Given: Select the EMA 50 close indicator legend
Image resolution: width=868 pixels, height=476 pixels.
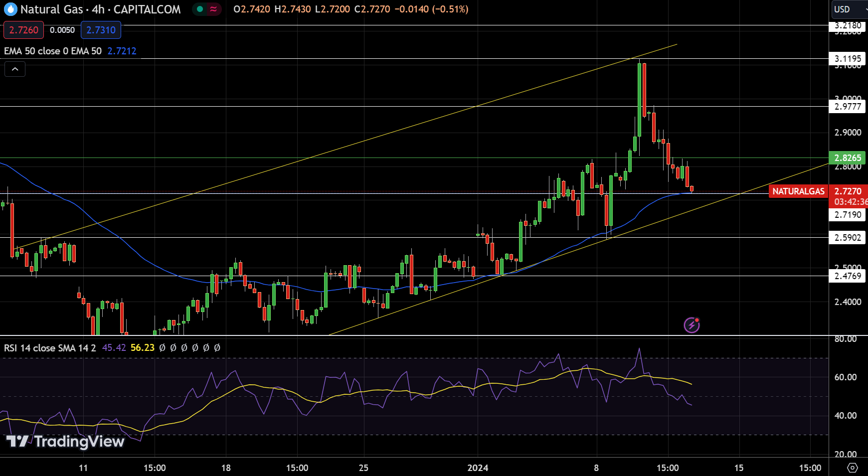Looking at the screenshot, I should 53,51.
